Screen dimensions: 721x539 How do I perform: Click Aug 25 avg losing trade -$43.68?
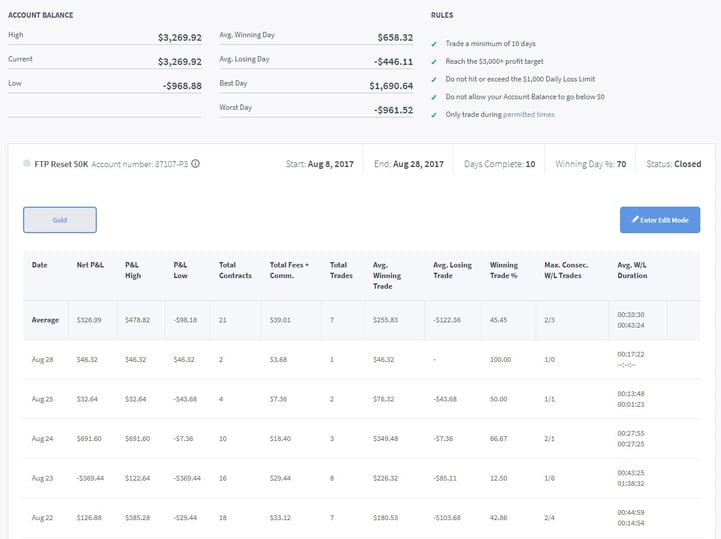point(445,399)
